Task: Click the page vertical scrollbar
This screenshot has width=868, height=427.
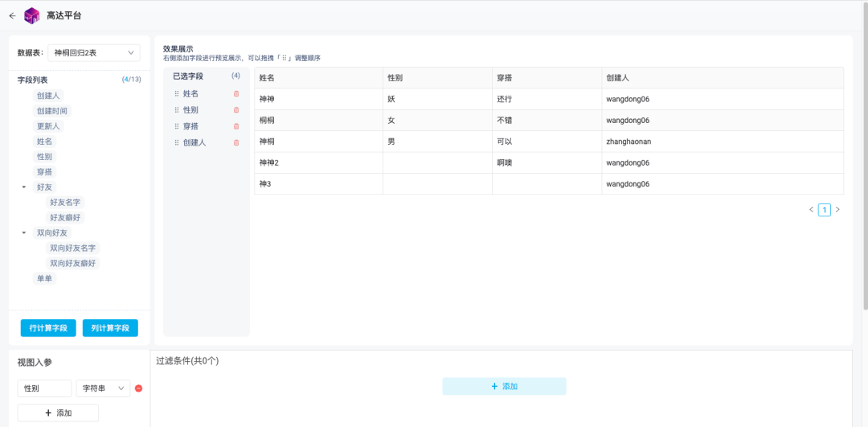Action: point(865,155)
